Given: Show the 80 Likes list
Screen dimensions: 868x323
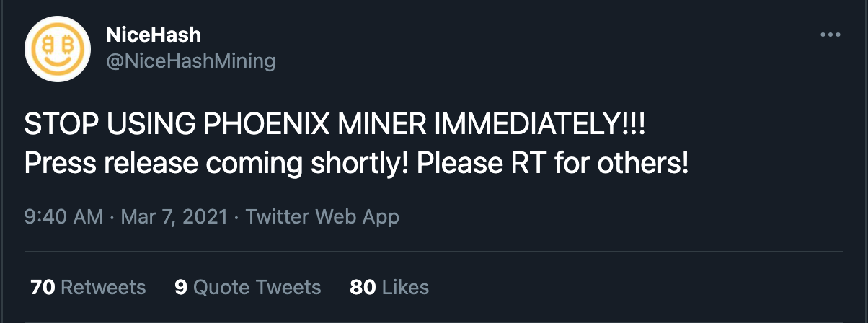Looking at the screenshot, I should 389,287.
